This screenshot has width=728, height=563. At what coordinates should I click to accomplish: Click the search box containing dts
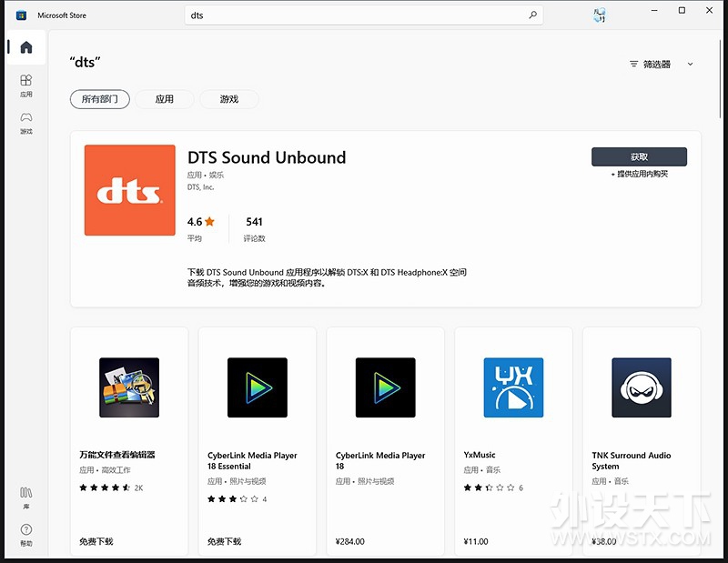(x=363, y=15)
